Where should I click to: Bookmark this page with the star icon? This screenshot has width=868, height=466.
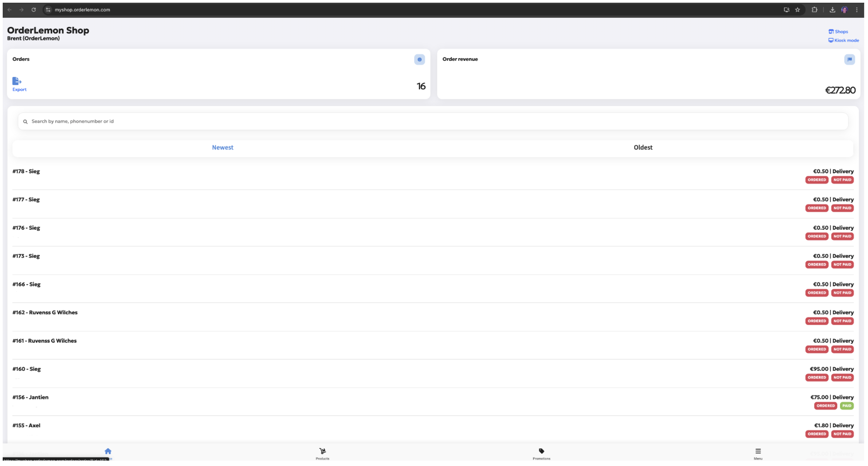pyautogui.click(x=797, y=10)
